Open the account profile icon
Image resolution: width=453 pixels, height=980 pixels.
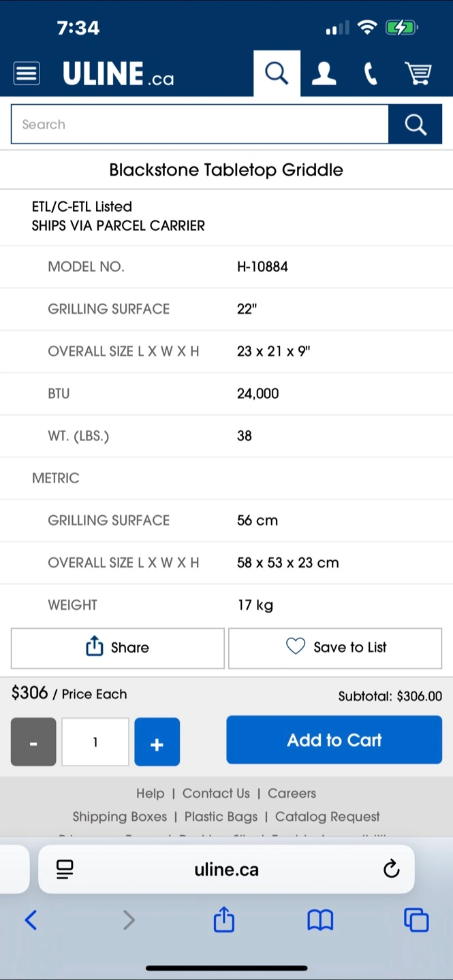point(324,73)
